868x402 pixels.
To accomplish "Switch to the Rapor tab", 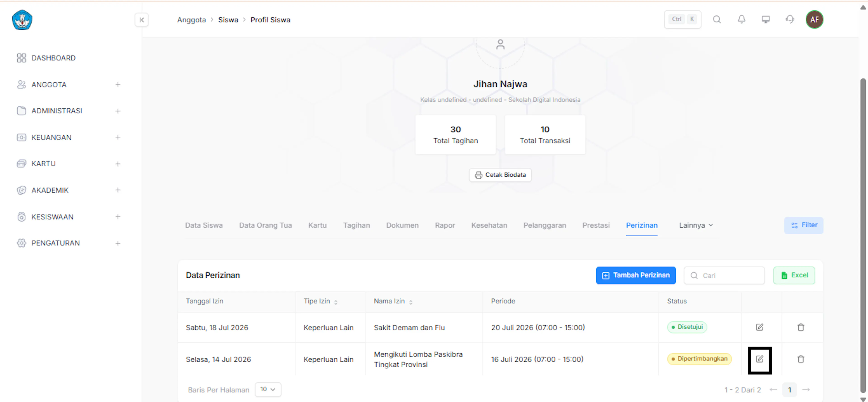I will 445,225.
